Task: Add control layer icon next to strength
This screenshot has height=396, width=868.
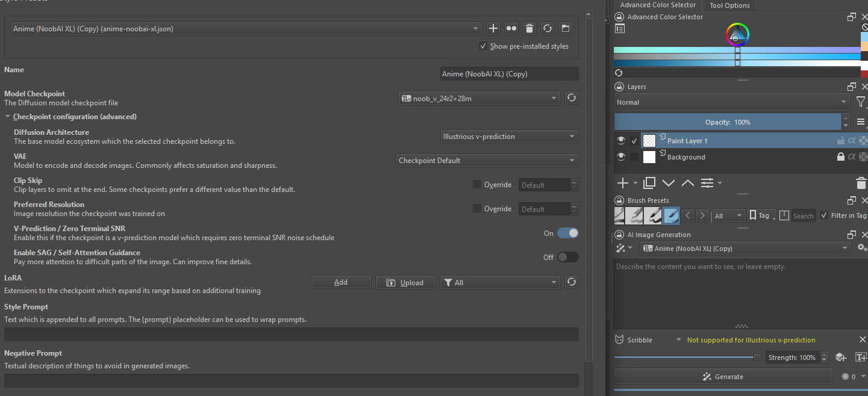Action: click(841, 357)
